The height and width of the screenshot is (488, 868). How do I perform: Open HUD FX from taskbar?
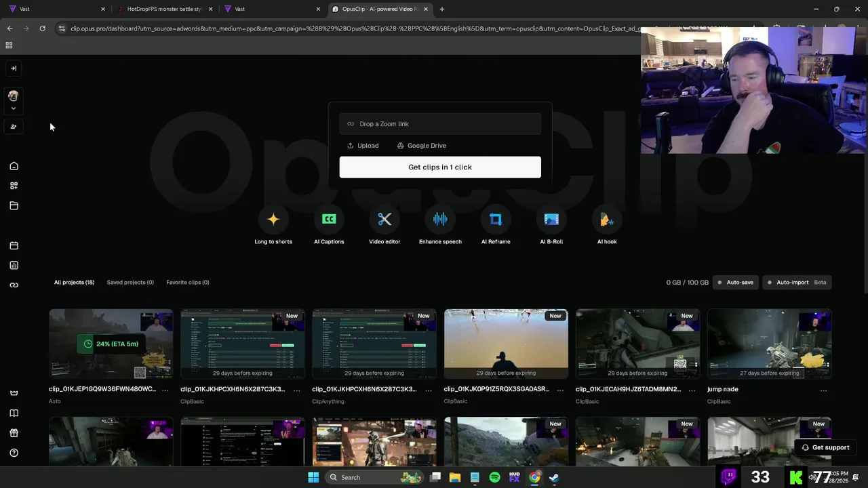(x=514, y=477)
